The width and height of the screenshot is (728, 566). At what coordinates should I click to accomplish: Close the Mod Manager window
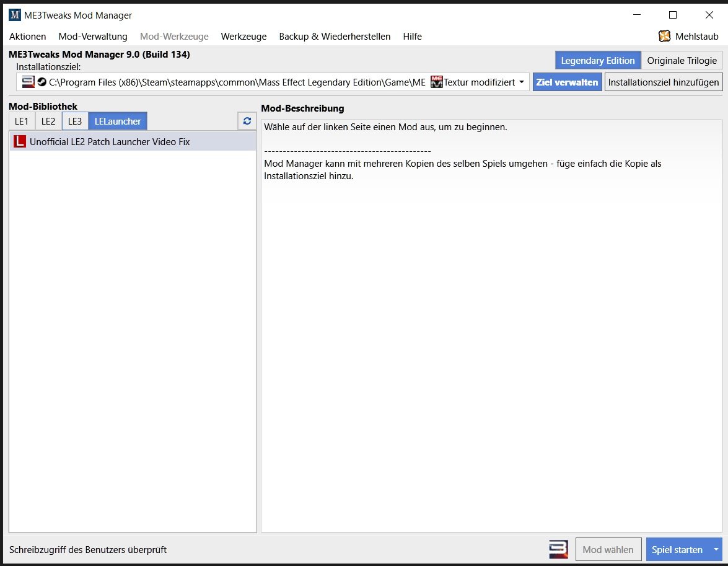[709, 15]
